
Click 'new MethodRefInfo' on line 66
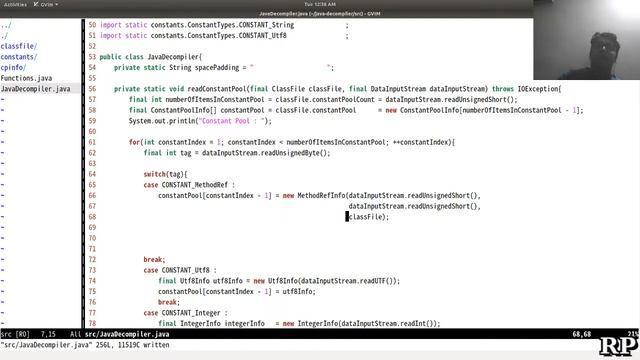click(x=314, y=196)
